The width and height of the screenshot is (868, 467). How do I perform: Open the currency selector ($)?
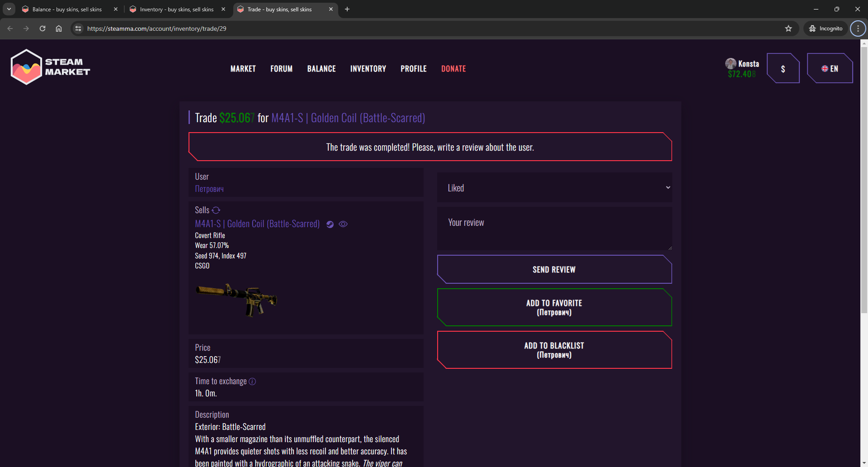(x=783, y=69)
